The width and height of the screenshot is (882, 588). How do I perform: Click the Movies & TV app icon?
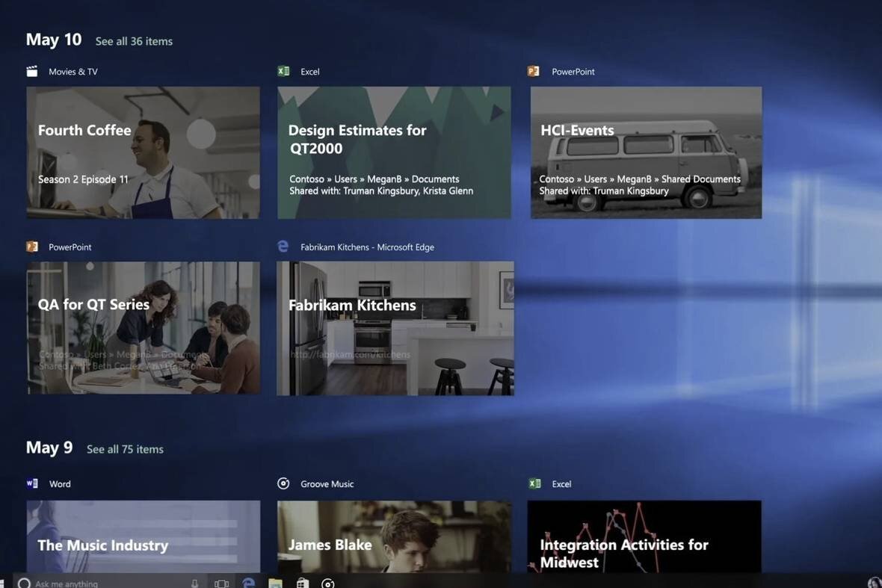(32, 72)
